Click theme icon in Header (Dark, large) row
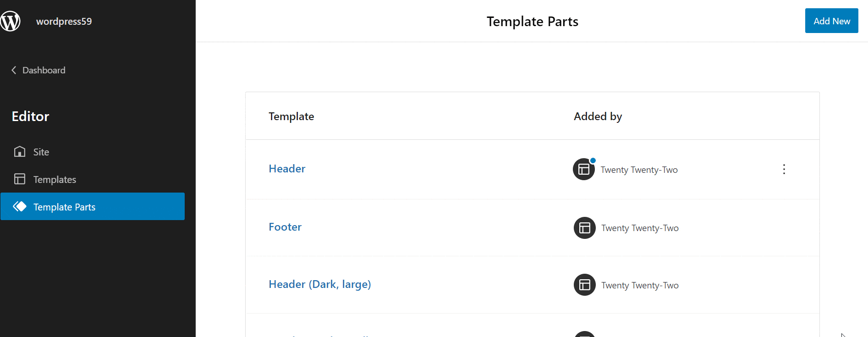The image size is (868, 337). pyautogui.click(x=585, y=285)
